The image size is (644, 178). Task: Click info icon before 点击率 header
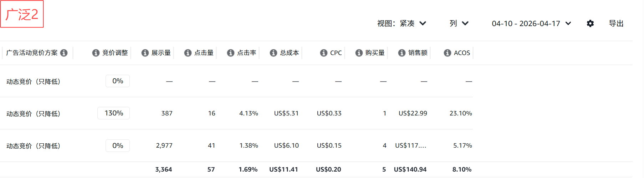click(x=230, y=53)
